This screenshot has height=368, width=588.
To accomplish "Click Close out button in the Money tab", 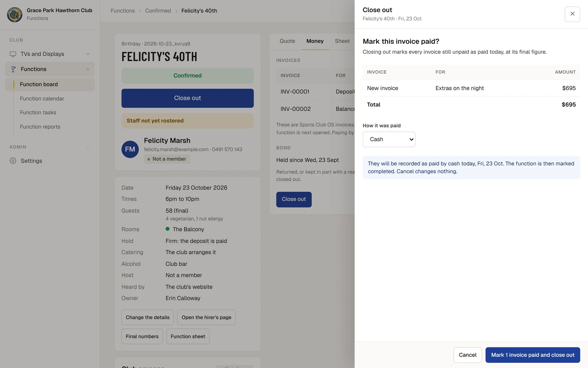I will tap(294, 199).
